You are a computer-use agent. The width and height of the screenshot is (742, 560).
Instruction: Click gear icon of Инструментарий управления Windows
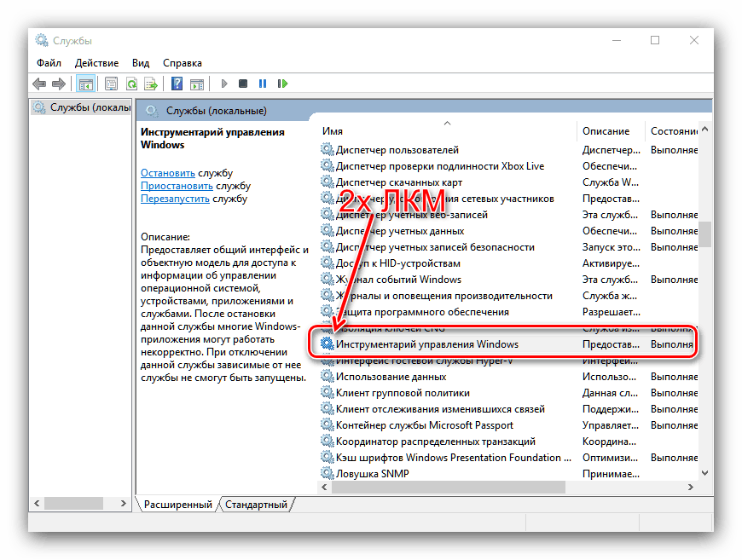pyautogui.click(x=327, y=344)
